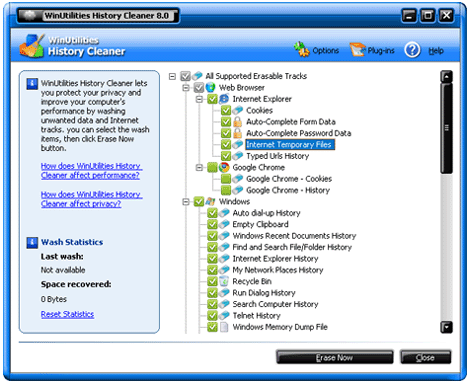Select the Search Computer History row
The height and width of the screenshot is (384, 470).
coord(275,304)
